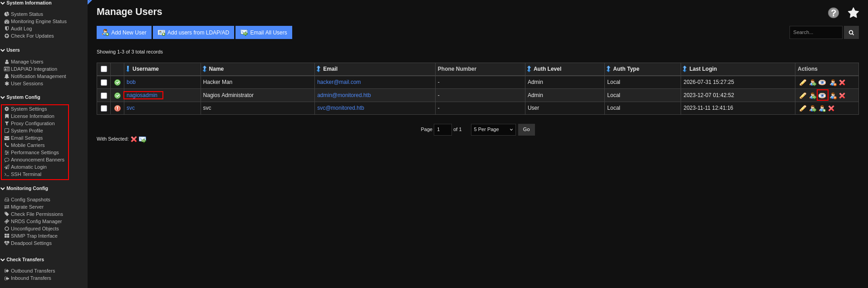This screenshot has height=288, width=868.
Task: Click nagiosadmin's green status icon
Action: click(x=118, y=96)
